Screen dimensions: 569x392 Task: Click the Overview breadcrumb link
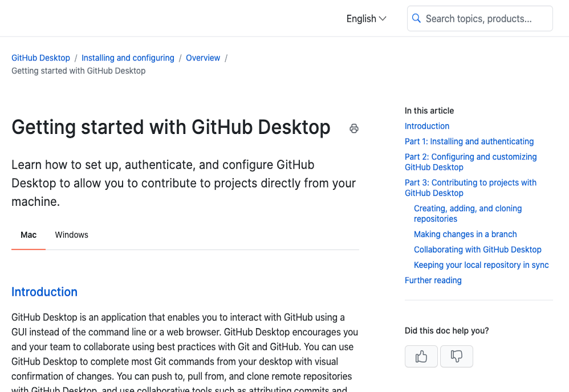click(x=203, y=58)
